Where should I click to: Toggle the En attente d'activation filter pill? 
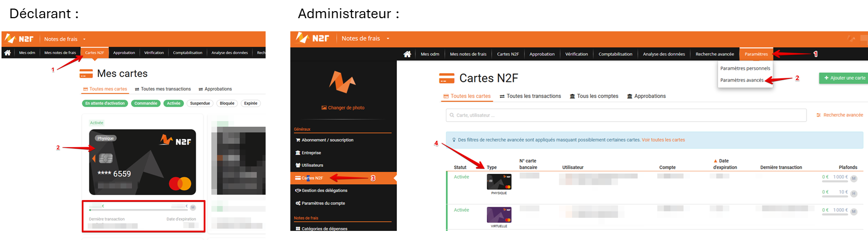(105, 103)
